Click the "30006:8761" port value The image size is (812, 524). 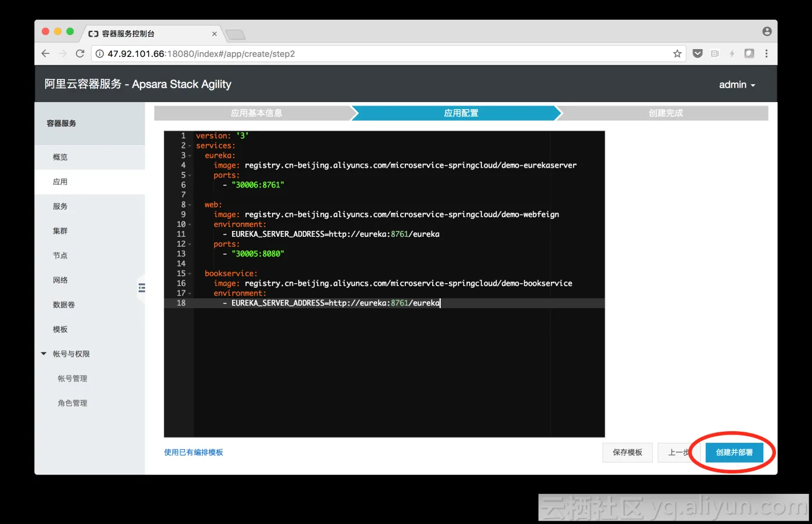click(x=258, y=185)
